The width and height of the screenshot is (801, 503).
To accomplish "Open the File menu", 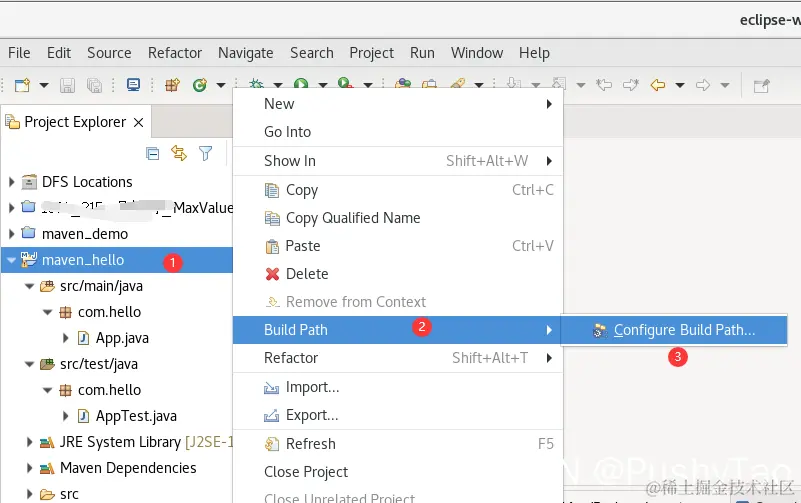I will [x=19, y=53].
